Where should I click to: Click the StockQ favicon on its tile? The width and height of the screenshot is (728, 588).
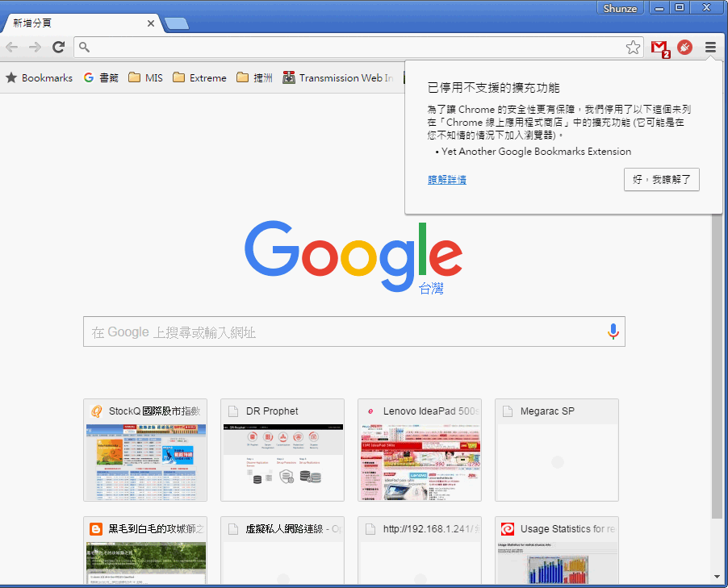click(x=96, y=411)
